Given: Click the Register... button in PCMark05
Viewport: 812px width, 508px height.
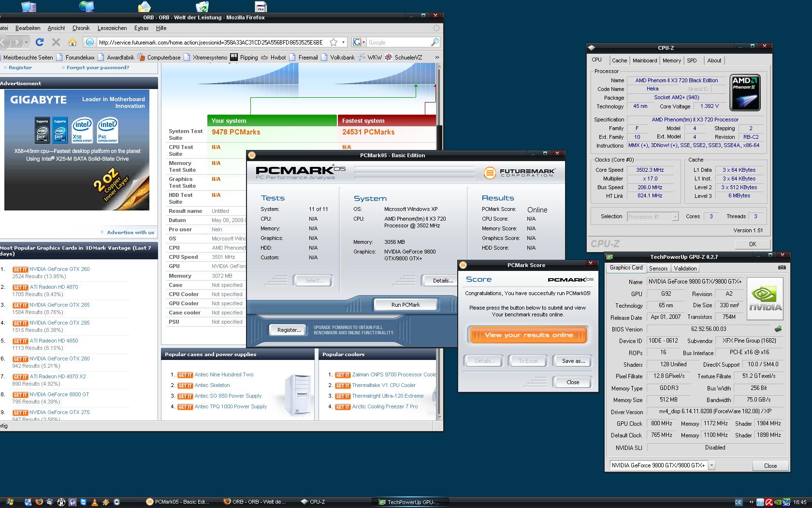Looking at the screenshot, I should pos(289,330).
